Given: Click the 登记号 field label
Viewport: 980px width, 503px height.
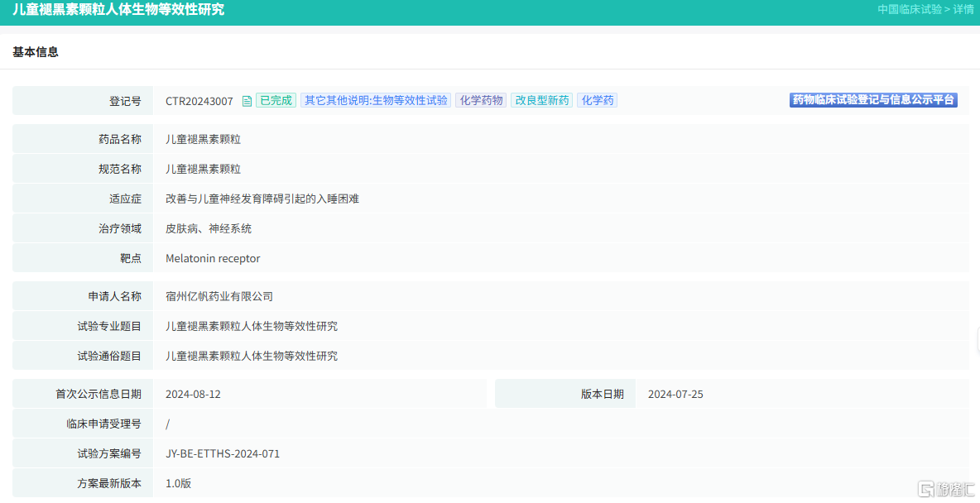Looking at the screenshot, I should click(x=125, y=101).
